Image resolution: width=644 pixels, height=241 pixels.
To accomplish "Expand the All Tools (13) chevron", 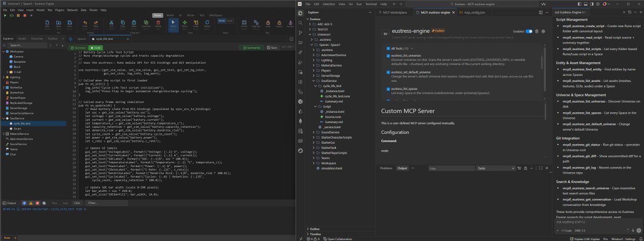I will [x=412, y=48].
